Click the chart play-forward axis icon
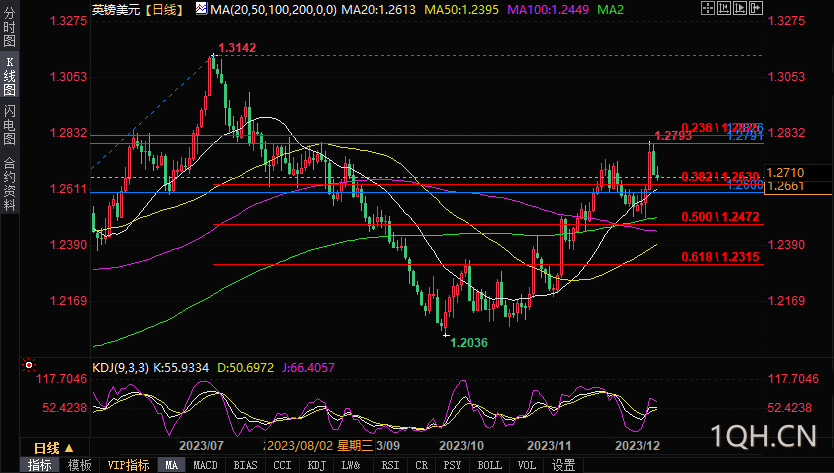 coord(740,8)
